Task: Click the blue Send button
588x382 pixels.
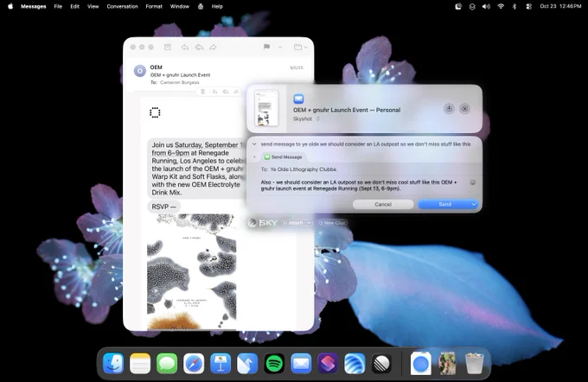Action: [x=444, y=204]
